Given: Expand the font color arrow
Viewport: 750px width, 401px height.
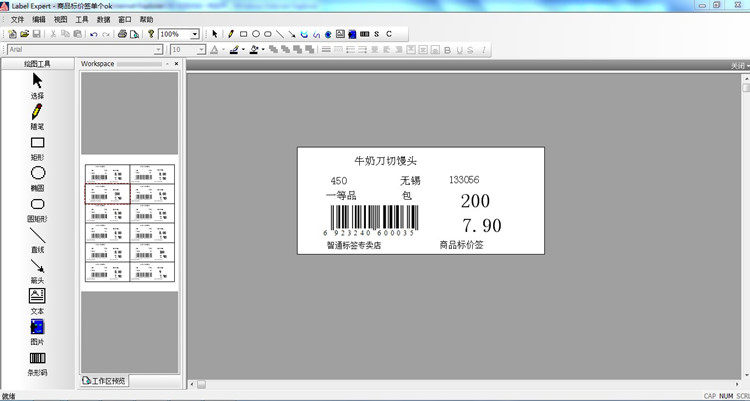Looking at the screenshot, I should click(223, 50).
